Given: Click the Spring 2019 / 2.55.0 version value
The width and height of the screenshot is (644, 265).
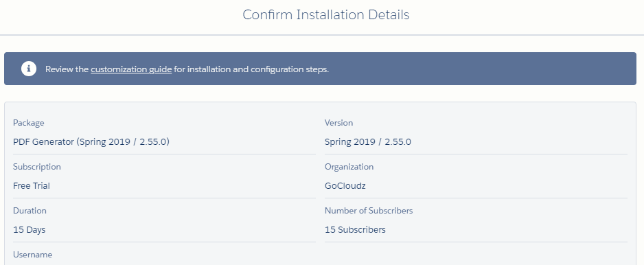Looking at the screenshot, I should pyautogui.click(x=367, y=141).
